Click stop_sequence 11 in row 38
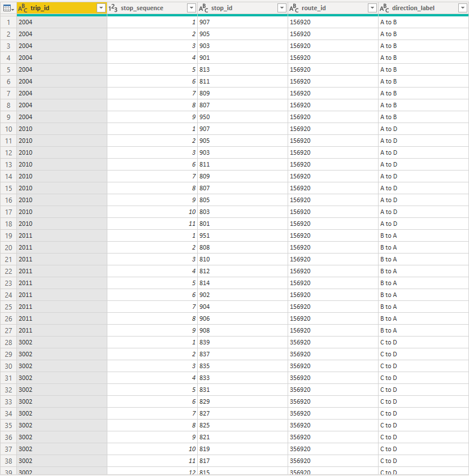The width and height of the screenshot is (469, 476). pyautogui.click(x=152, y=461)
